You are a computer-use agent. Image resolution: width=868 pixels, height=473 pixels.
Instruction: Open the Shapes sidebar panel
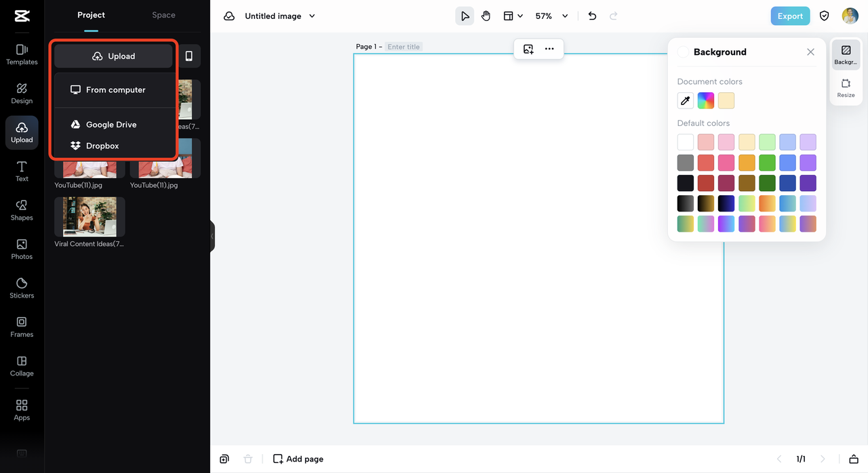coord(22,210)
